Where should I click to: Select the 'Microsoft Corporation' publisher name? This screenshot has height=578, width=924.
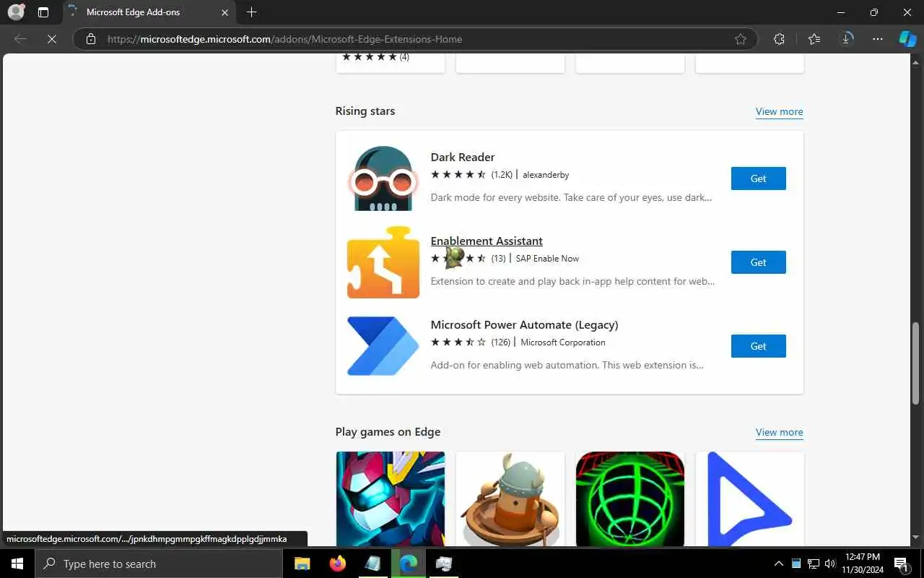click(x=563, y=342)
